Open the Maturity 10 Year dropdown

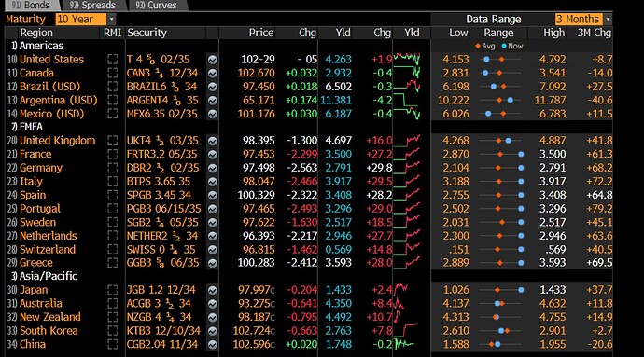86,20
